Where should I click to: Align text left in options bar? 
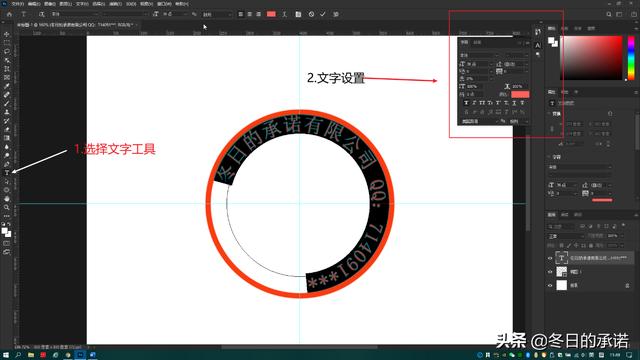240,14
